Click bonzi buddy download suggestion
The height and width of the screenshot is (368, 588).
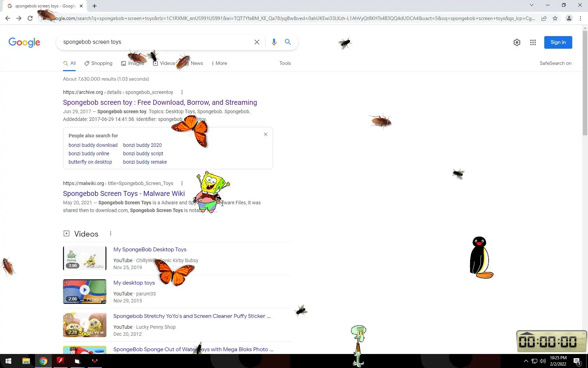(x=93, y=145)
